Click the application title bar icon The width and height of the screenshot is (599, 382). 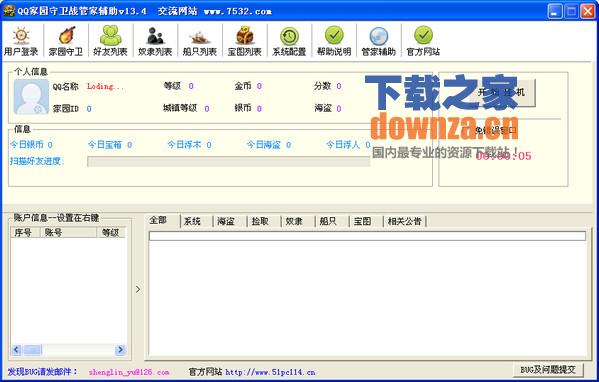tap(8, 11)
